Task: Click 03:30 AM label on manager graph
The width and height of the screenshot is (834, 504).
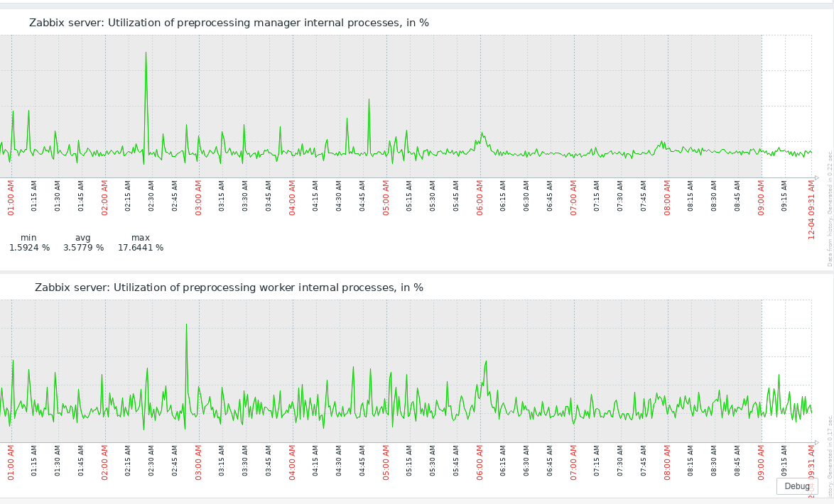Action: tap(245, 196)
